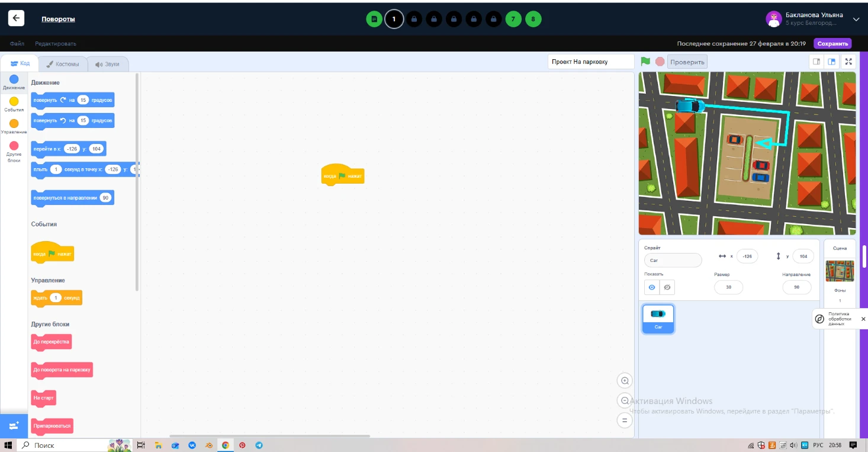Open Windows Start menu

(x=8, y=445)
